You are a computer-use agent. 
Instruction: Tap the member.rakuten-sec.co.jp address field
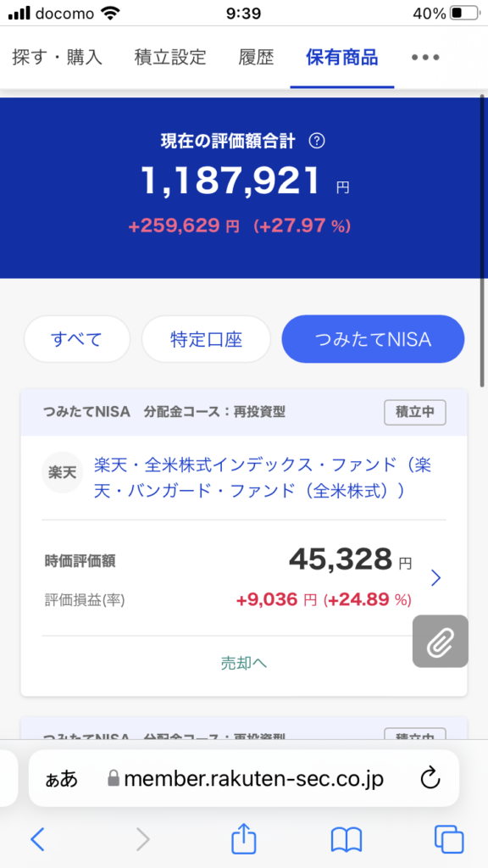click(x=244, y=778)
